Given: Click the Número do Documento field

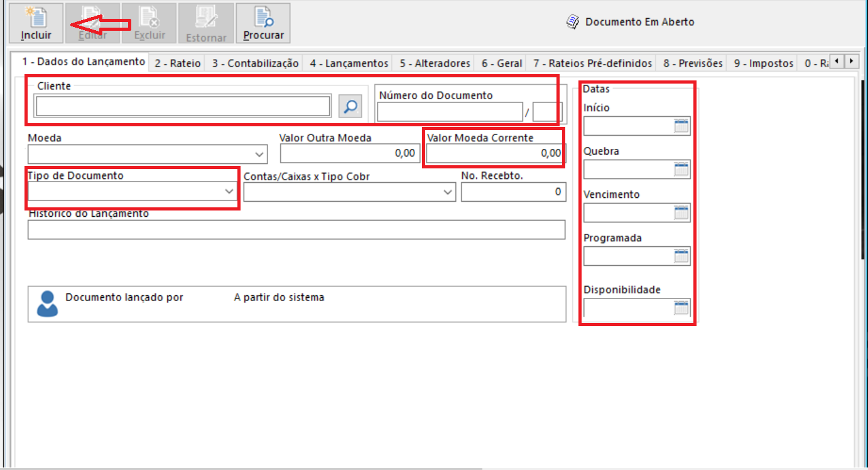Looking at the screenshot, I should 450,112.
